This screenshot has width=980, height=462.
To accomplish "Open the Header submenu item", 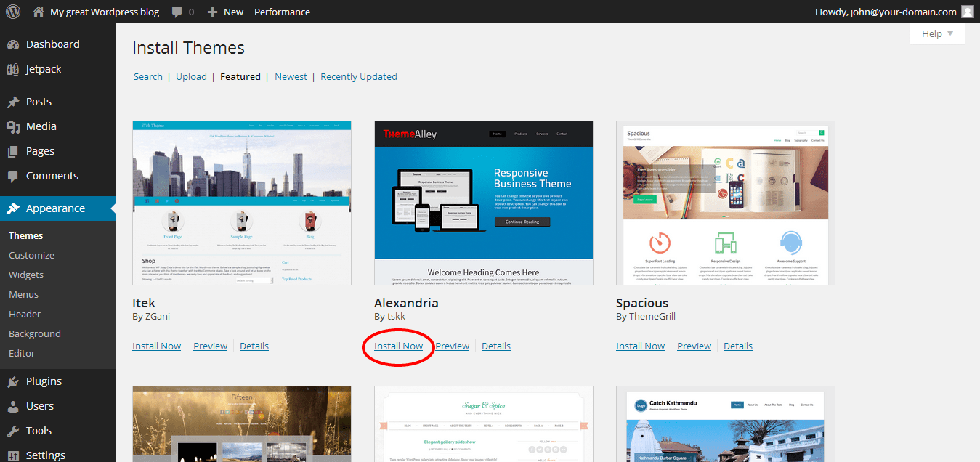I will (25, 314).
